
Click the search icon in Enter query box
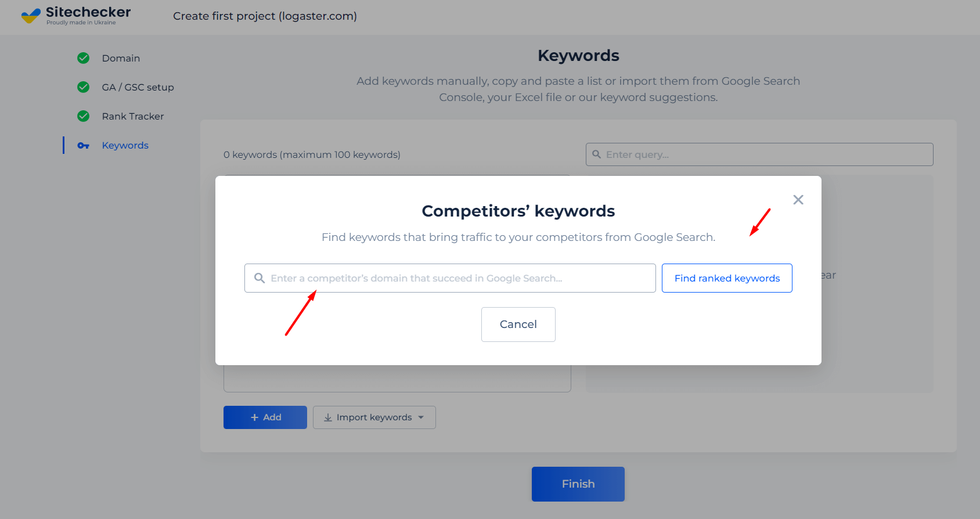pyautogui.click(x=596, y=154)
